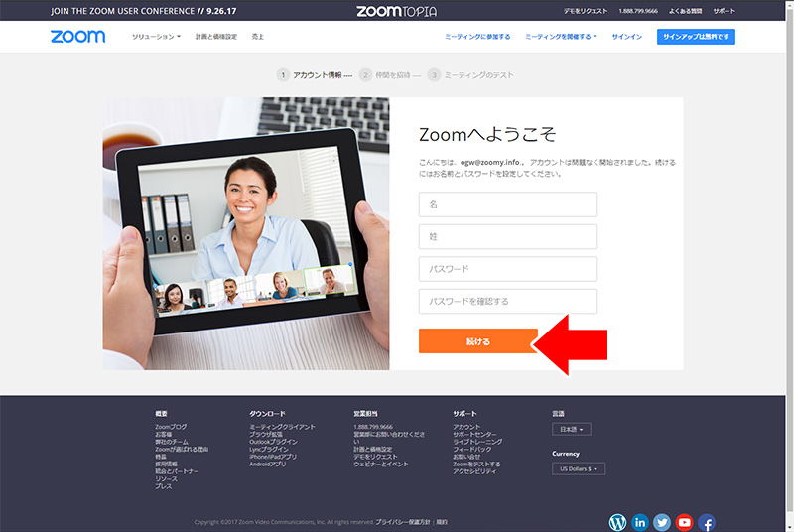Expand the ミーティングを開催する dropdown
The image size is (794, 532).
(561, 37)
